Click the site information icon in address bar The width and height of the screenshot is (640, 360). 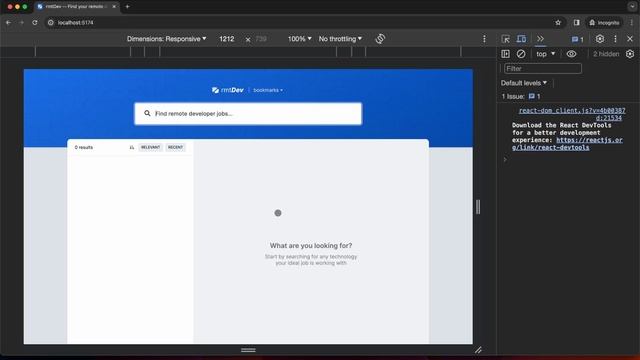coord(51,22)
